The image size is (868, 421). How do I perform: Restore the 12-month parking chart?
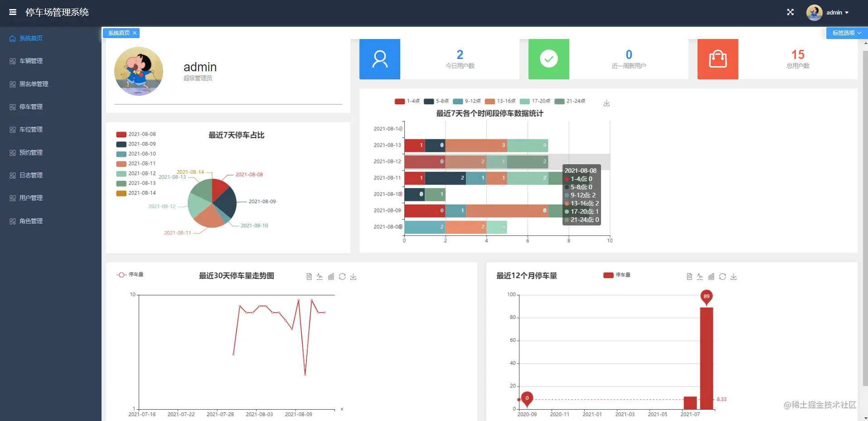[723, 276]
